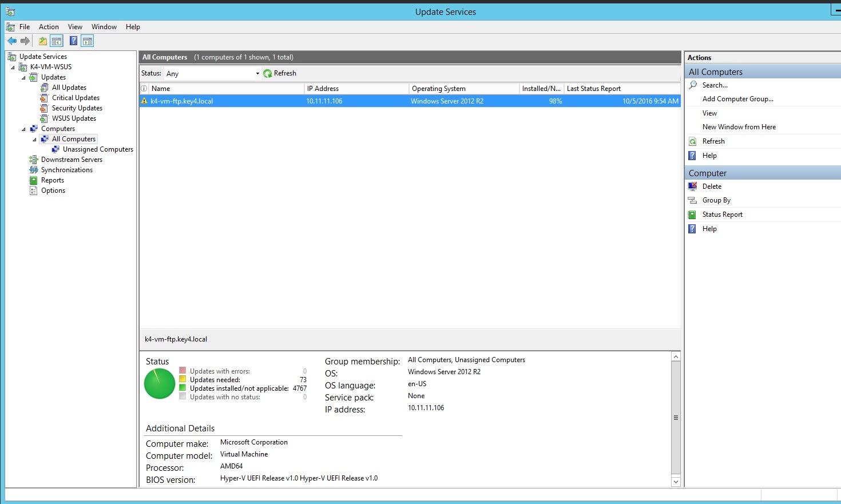Click the K4-VM-WSUS server icon

(x=23, y=67)
